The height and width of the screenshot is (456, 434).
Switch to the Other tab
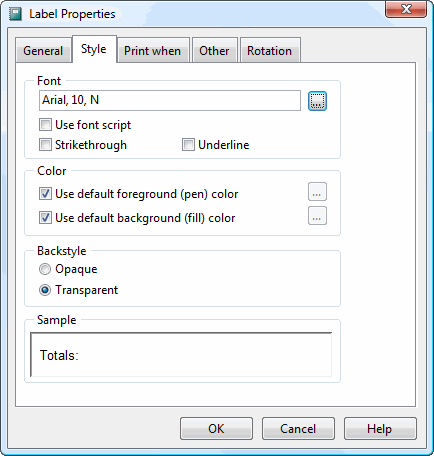pyautogui.click(x=214, y=50)
